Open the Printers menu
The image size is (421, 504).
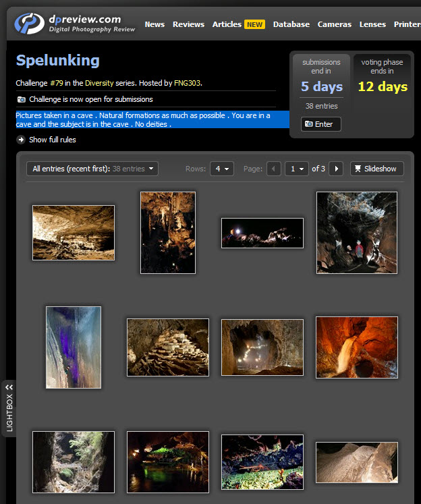408,24
